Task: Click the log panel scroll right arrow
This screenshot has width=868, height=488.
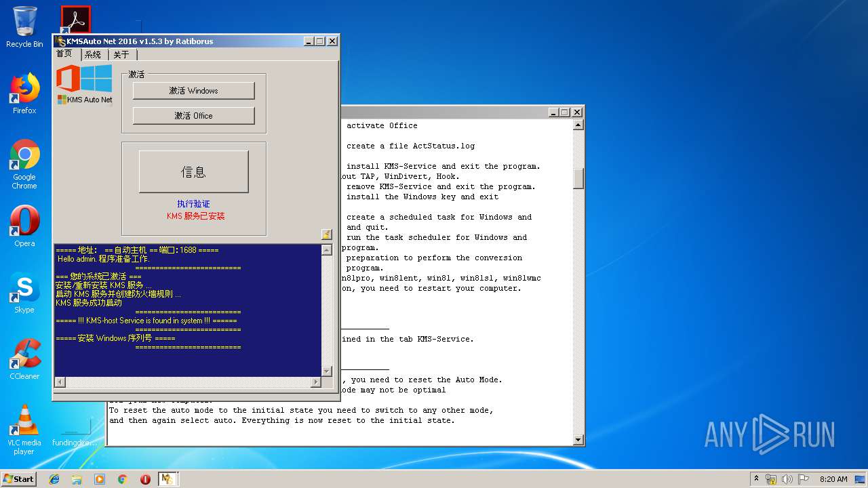Action: pos(315,382)
